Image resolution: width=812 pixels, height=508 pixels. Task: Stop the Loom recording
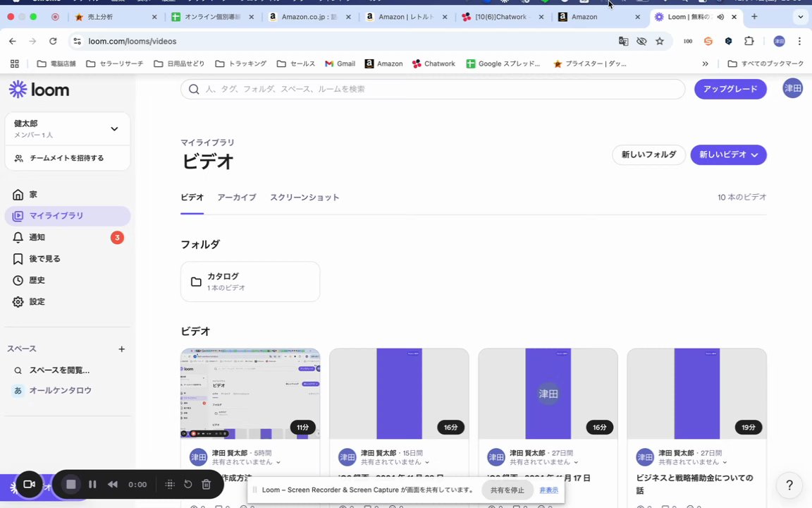tap(71, 484)
